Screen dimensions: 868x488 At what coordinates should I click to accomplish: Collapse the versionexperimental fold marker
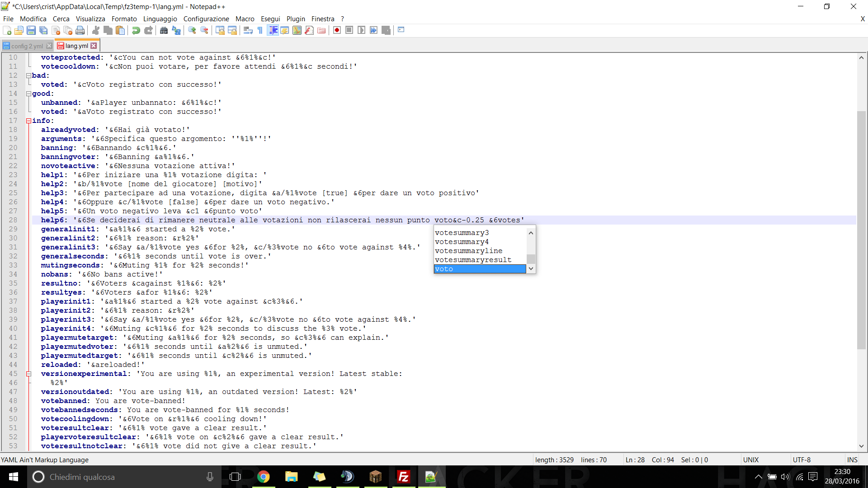coord(28,374)
